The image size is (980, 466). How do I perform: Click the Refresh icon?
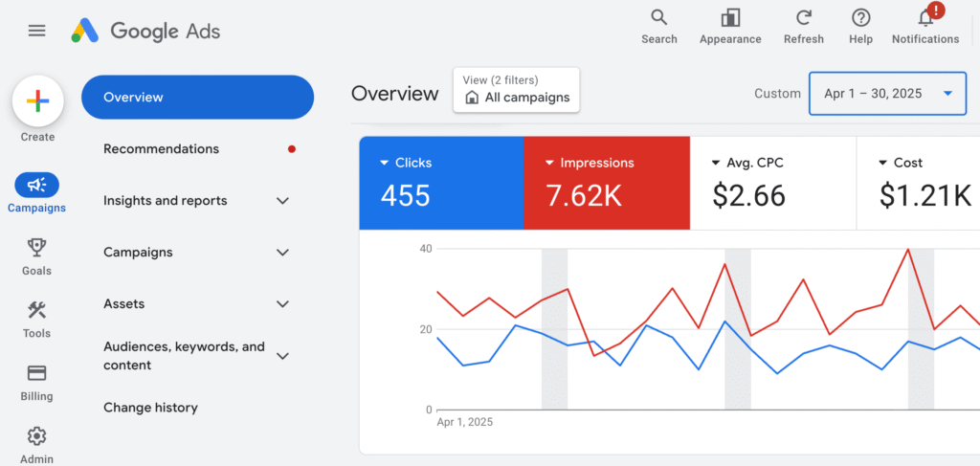(803, 18)
